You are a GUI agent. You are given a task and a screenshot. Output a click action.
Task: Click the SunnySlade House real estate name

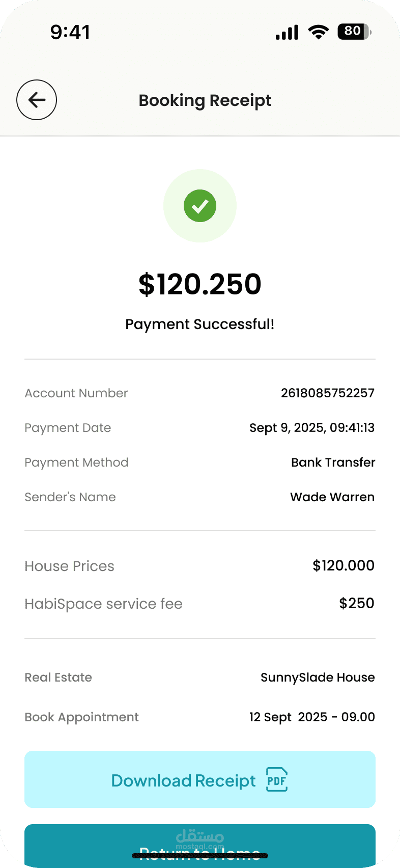coord(318,677)
